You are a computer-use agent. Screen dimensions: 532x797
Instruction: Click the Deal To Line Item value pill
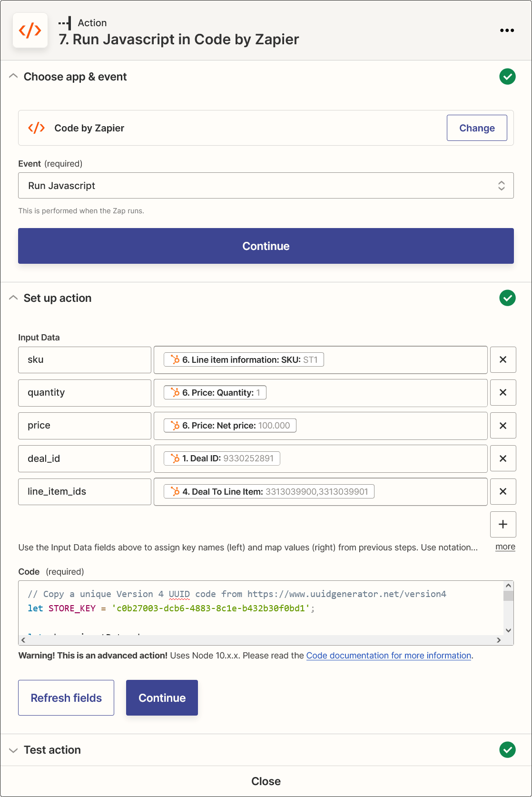pos(269,491)
